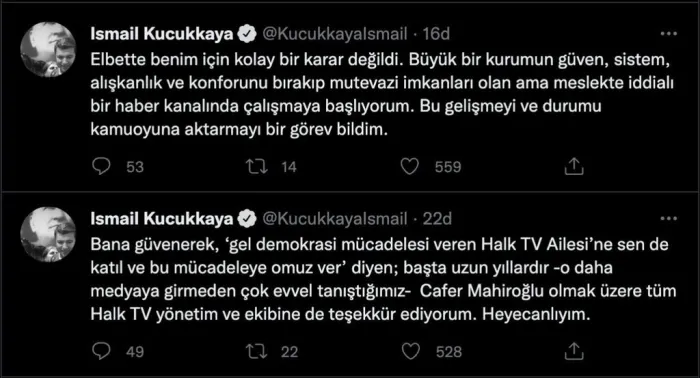The width and height of the screenshot is (700, 378).
Task: Open Ismail Kucukkaya name on second tweet
Action: [162, 219]
